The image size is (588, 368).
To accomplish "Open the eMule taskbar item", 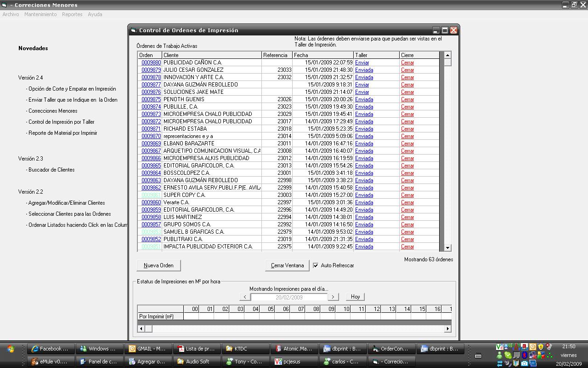I will (50, 362).
